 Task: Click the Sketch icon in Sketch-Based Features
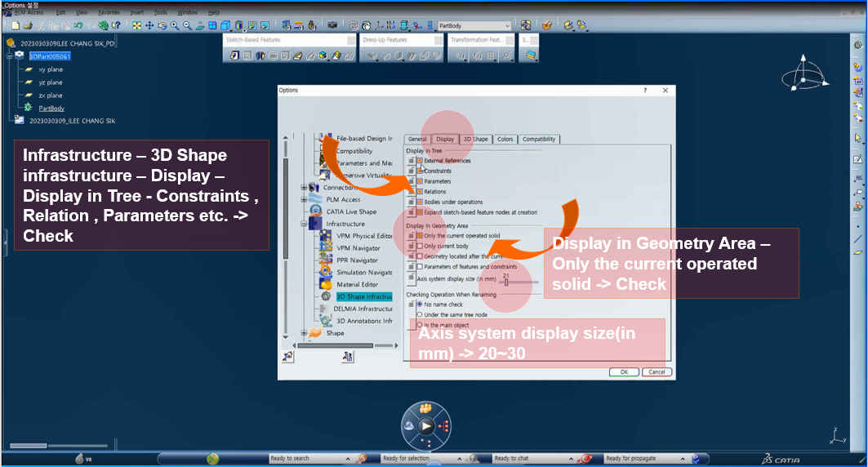234,56
